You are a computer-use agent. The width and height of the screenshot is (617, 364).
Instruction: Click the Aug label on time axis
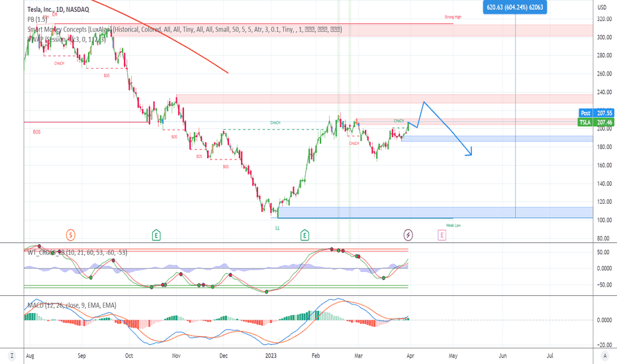click(x=30, y=356)
